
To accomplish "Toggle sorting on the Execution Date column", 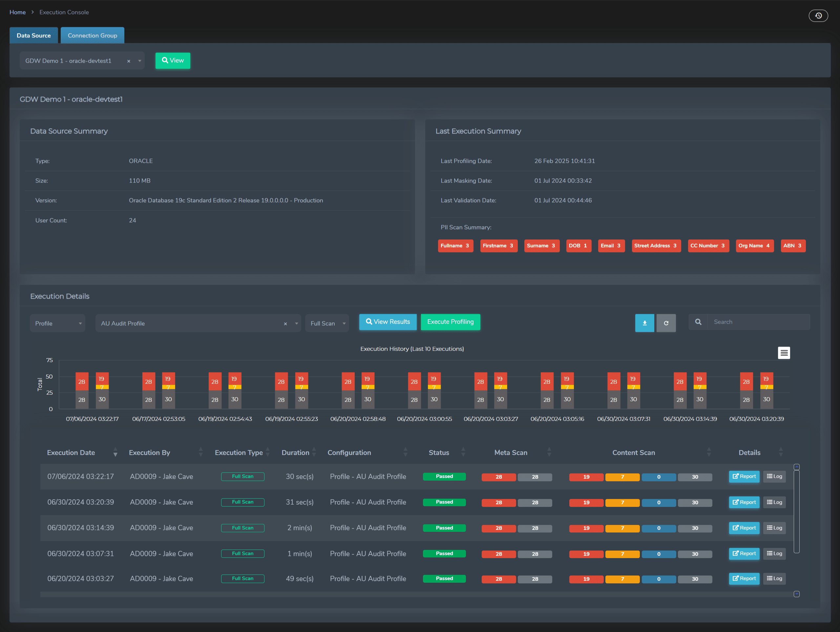I will tap(115, 453).
